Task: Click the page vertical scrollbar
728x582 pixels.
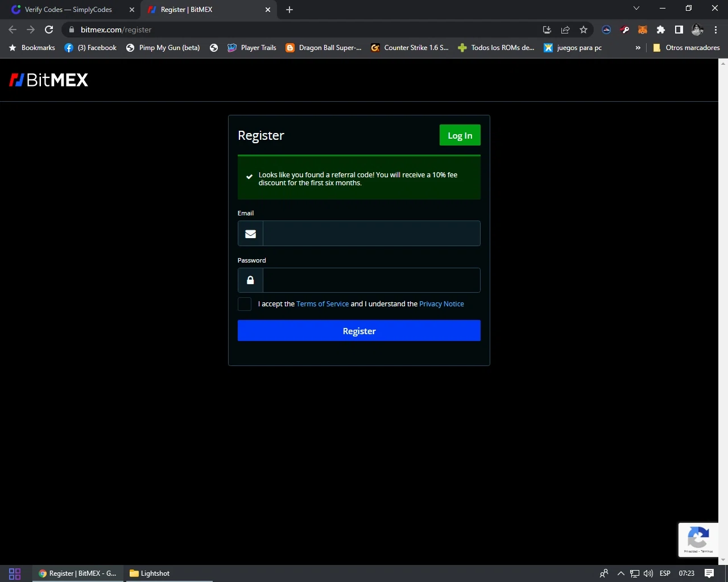Action: 723,311
